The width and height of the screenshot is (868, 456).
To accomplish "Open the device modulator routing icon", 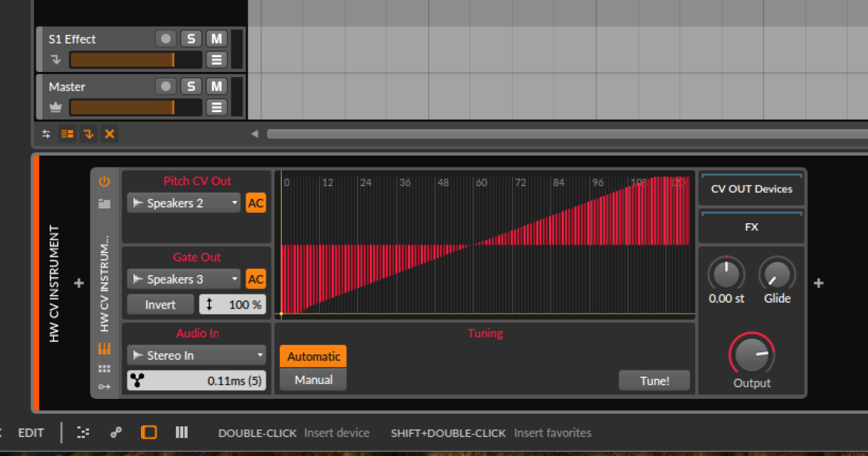I will [104, 387].
